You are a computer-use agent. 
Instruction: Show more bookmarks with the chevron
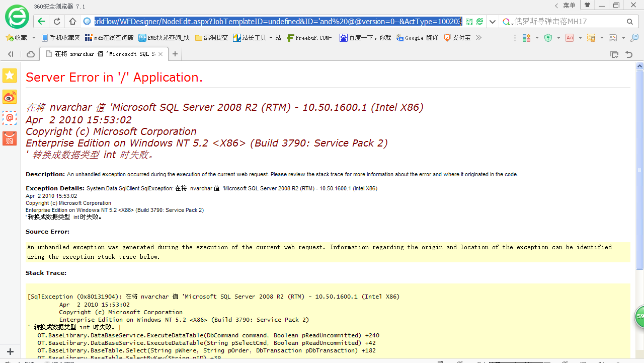478,38
